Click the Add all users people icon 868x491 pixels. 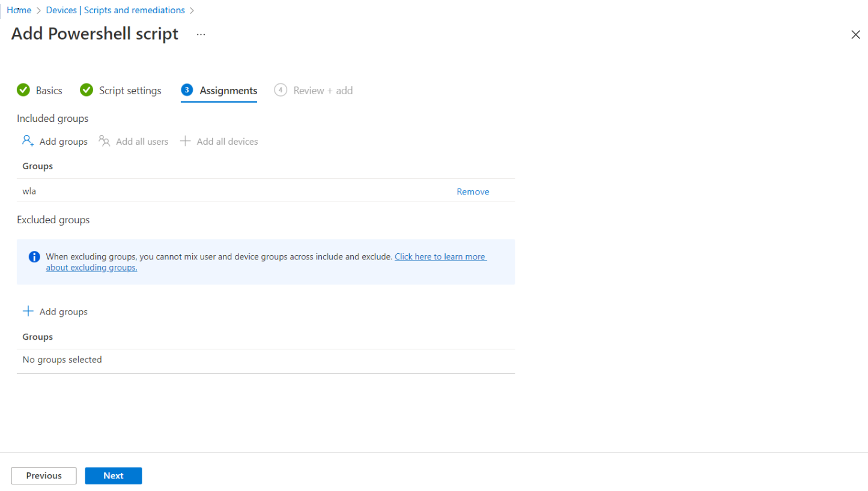[105, 141]
